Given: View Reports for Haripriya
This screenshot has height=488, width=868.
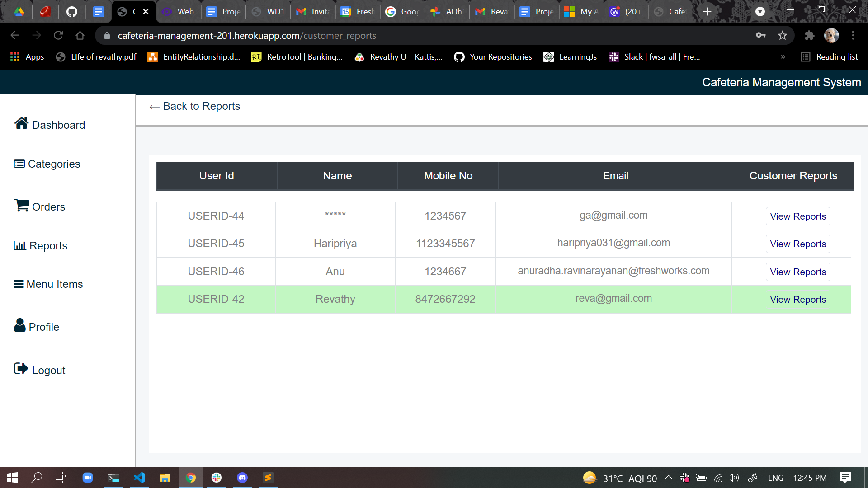Looking at the screenshot, I should click(x=797, y=244).
